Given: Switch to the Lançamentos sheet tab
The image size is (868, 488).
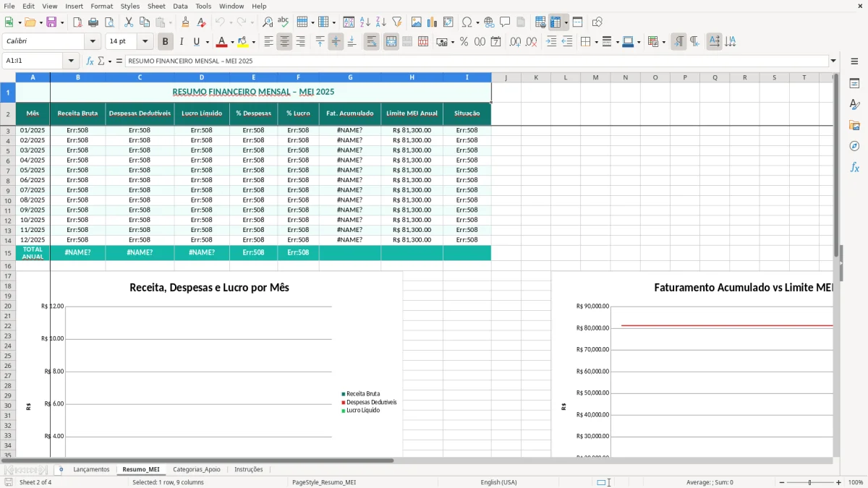Looking at the screenshot, I should pos(91,469).
